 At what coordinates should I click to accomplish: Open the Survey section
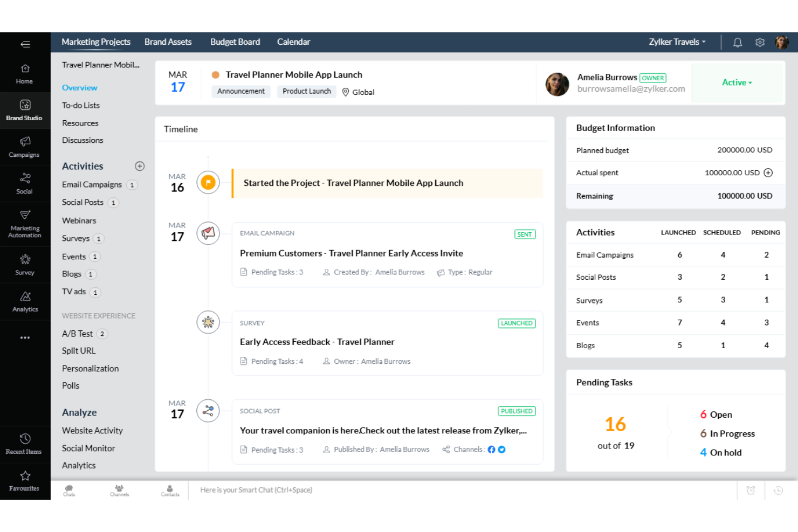(x=24, y=264)
